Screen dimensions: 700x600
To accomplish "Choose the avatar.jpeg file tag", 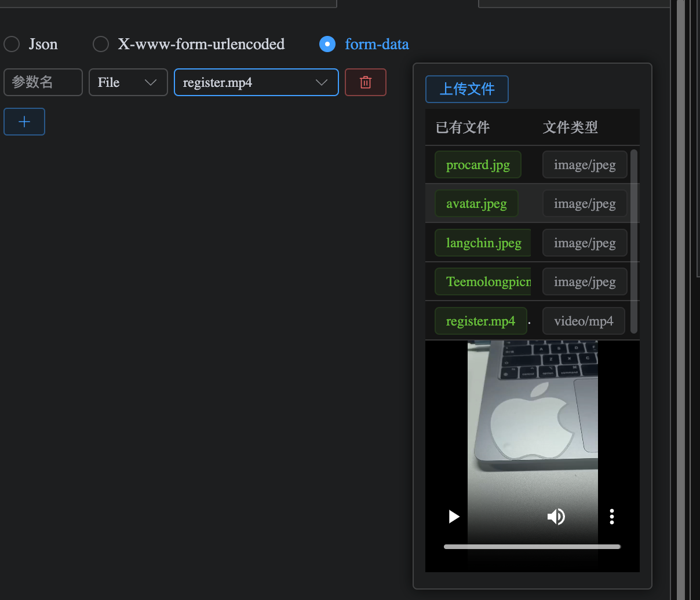I will click(476, 204).
